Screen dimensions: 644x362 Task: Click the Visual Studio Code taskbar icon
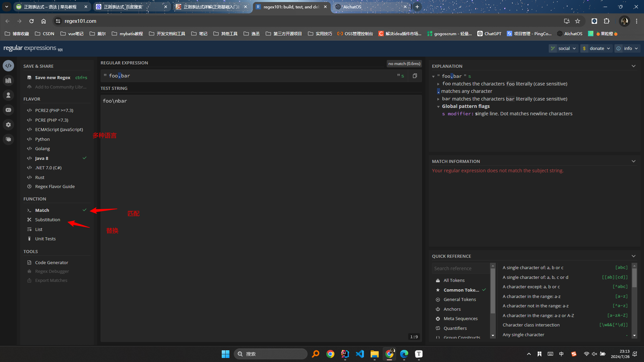pyautogui.click(x=360, y=354)
